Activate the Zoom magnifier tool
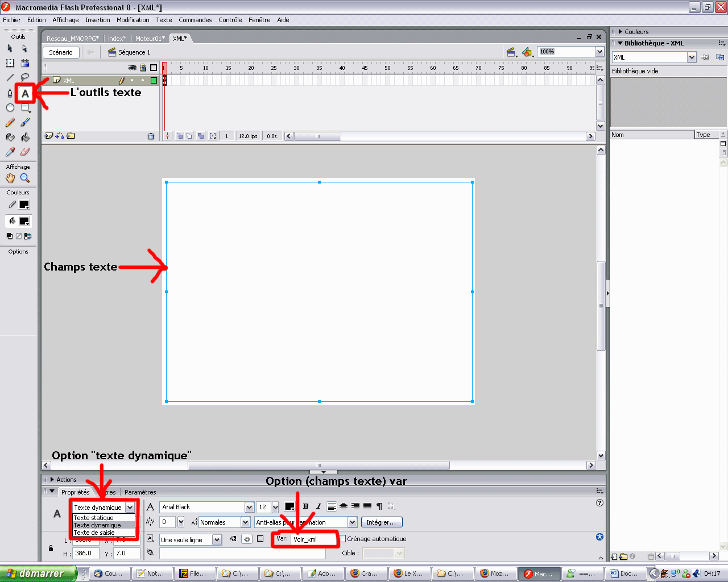Screen dimensions: 728x582 pyautogui.click(x=25, y=178)
